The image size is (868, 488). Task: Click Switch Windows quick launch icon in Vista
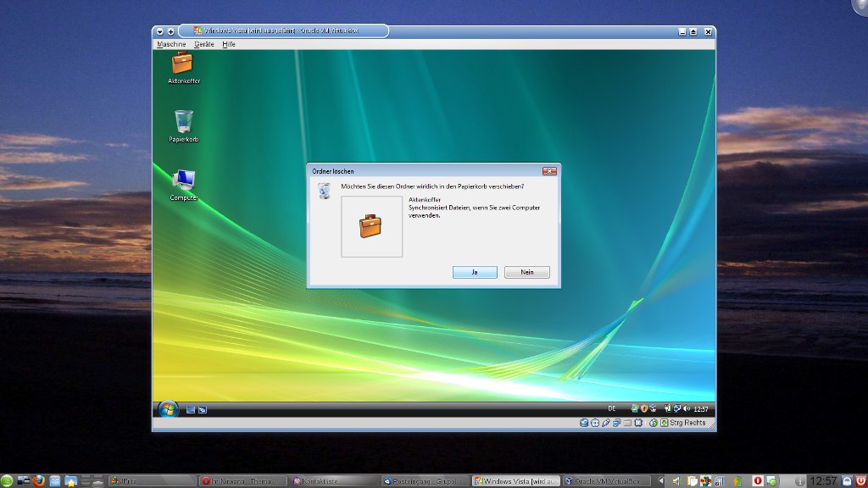(203, 409)
